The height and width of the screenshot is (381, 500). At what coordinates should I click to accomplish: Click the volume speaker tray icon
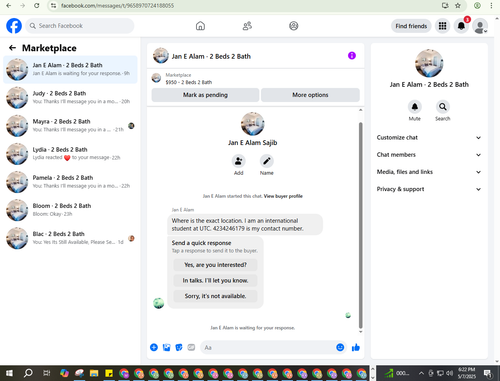point(449,373)
